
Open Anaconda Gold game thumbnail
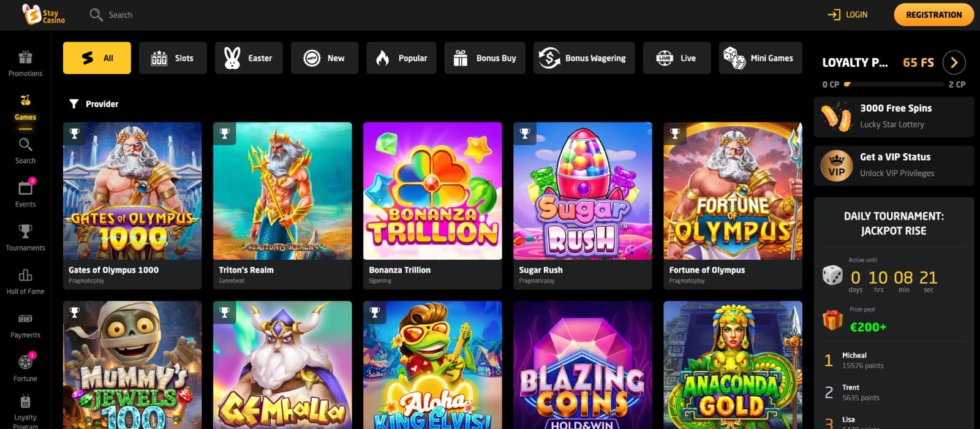tap(733, 365)
